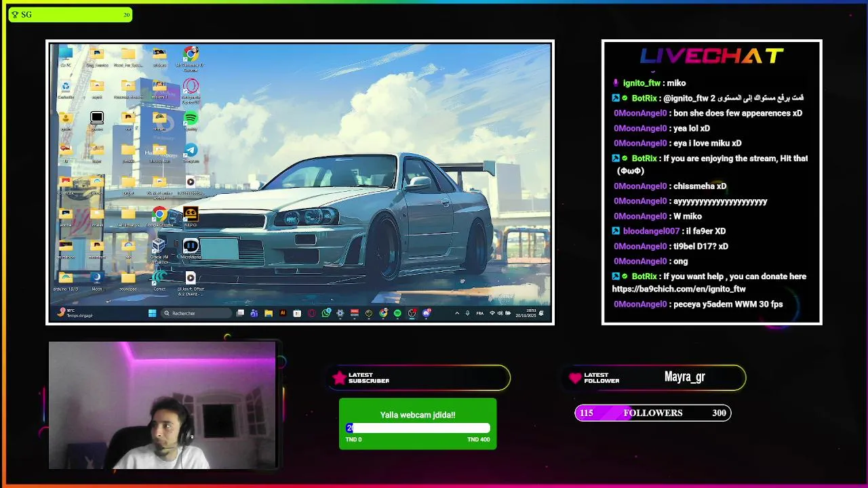Open the volume tray icon
868x488 pixels.
[x=500, y=313]
